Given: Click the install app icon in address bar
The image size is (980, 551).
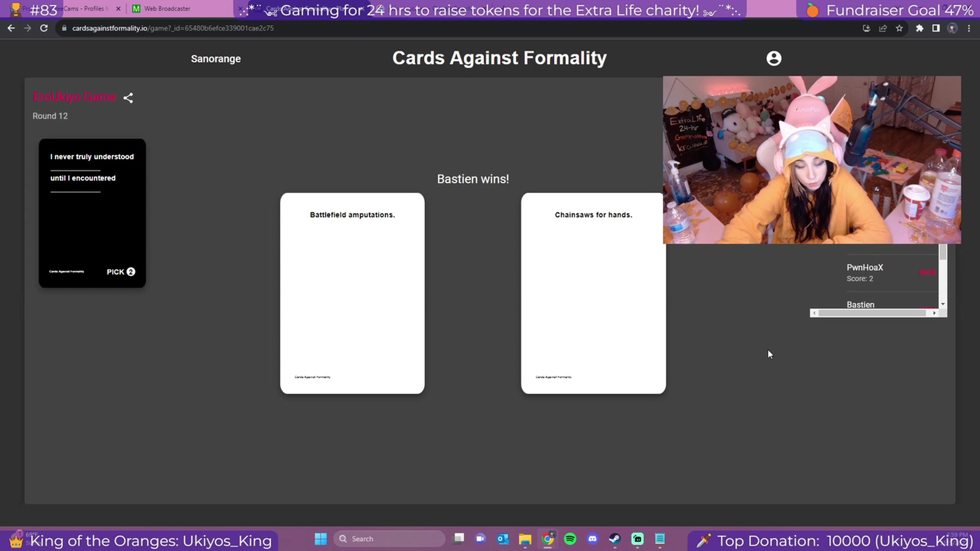Looking at the screenshot, I should pos(867,28).
